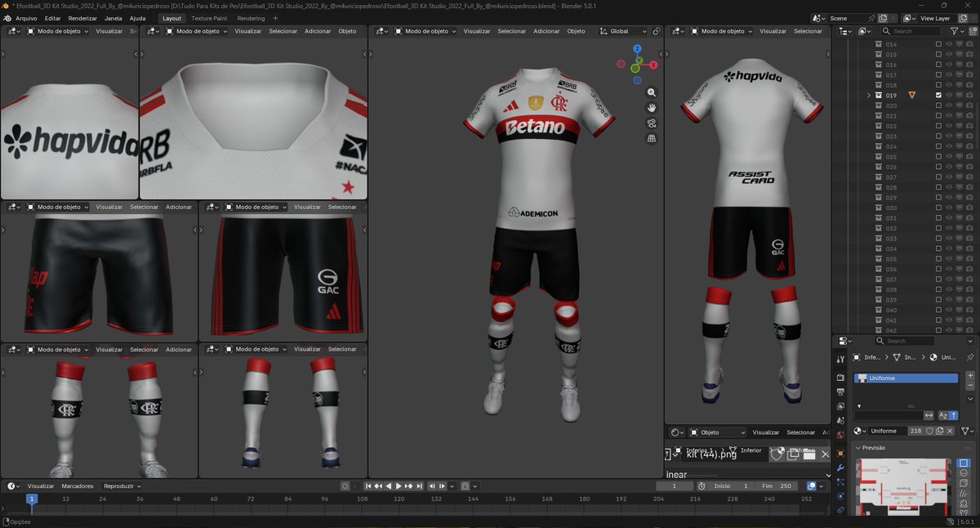Toggle the properties editor pin icon

click(970, 357)
